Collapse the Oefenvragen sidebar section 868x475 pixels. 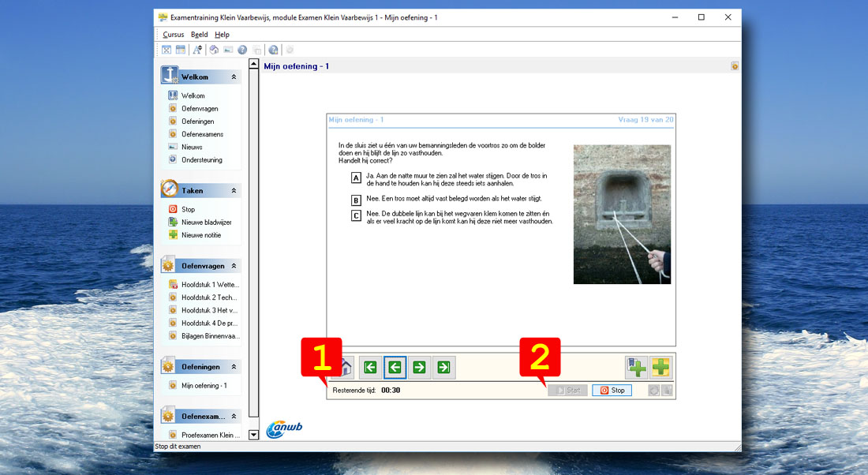coord(234,267)
